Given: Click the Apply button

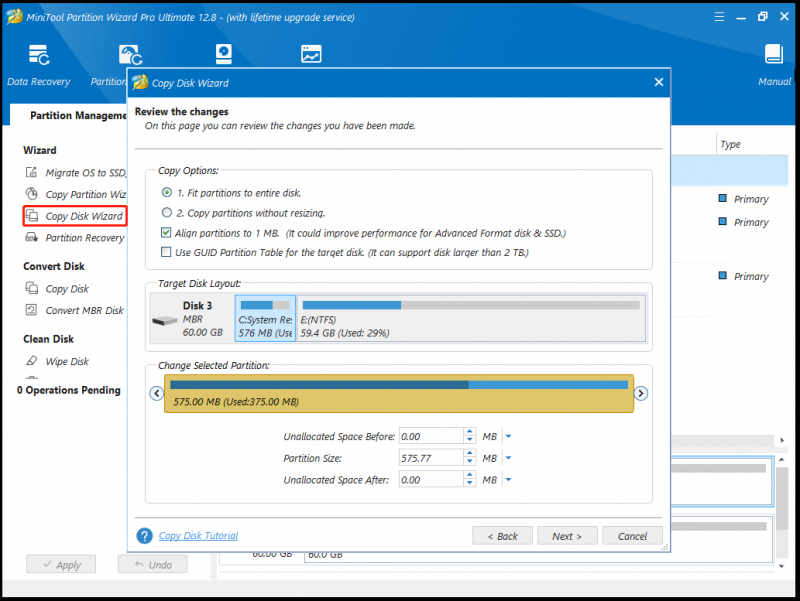Looking at the screenshot, I should tap(61, 564).
